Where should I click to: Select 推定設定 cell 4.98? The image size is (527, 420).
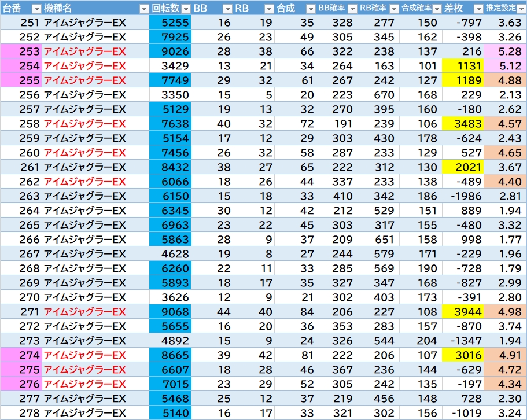[505, 312]
